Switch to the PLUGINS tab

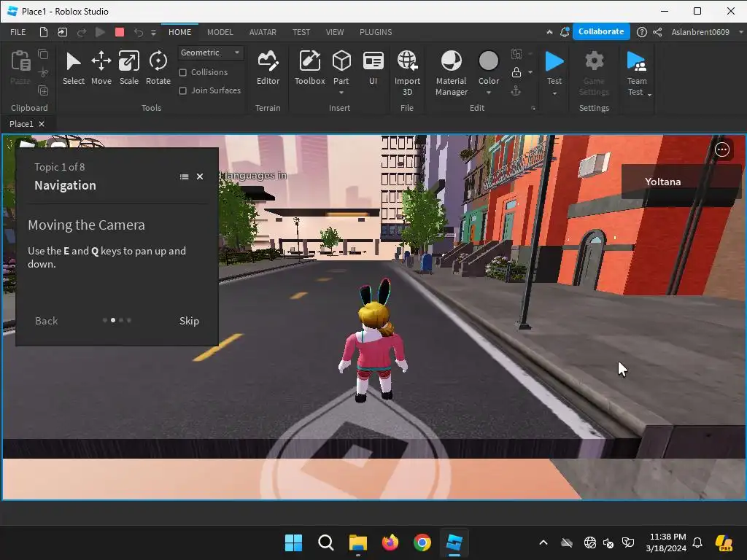pos(376,32)
